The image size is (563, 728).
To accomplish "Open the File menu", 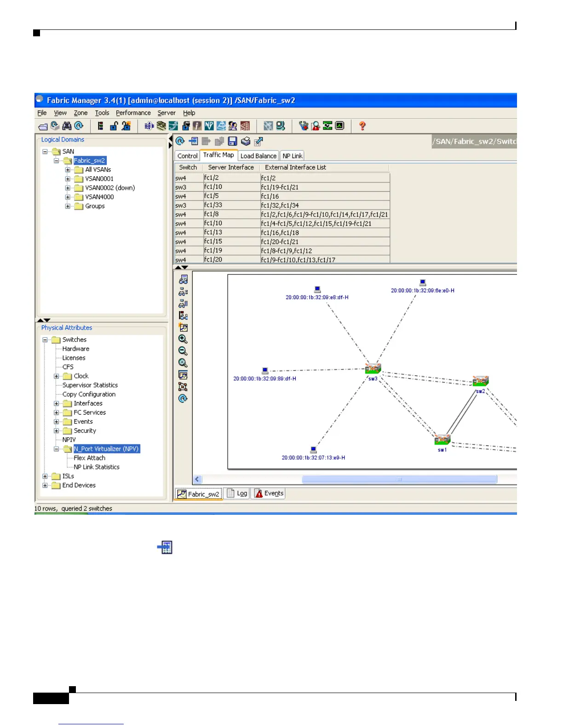I will (x=42, y=113).
